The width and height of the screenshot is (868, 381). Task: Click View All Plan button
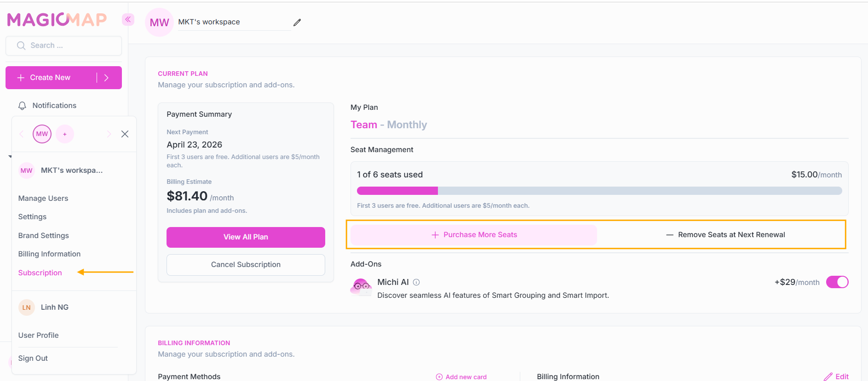click(246, 237)
